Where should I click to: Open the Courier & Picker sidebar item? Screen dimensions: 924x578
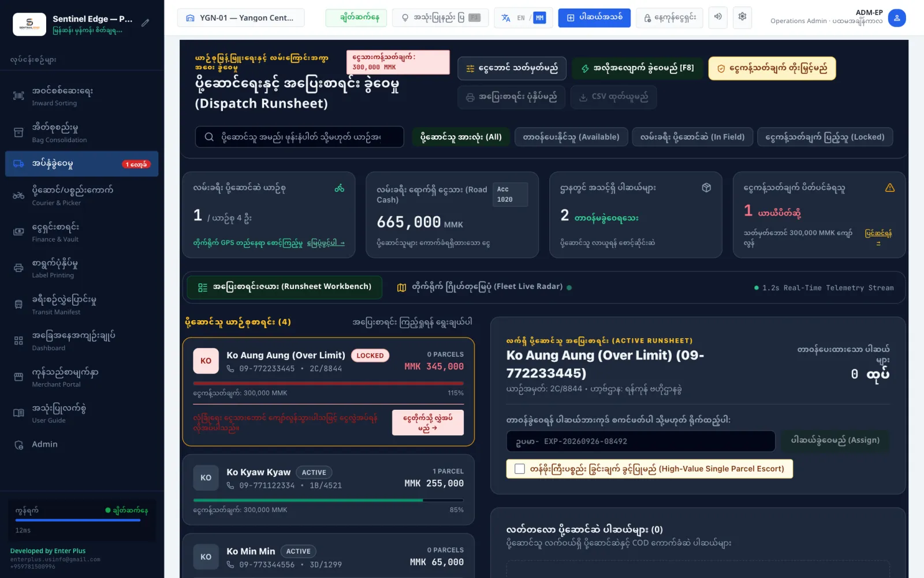pyautogui.click(x=81, y=195)
